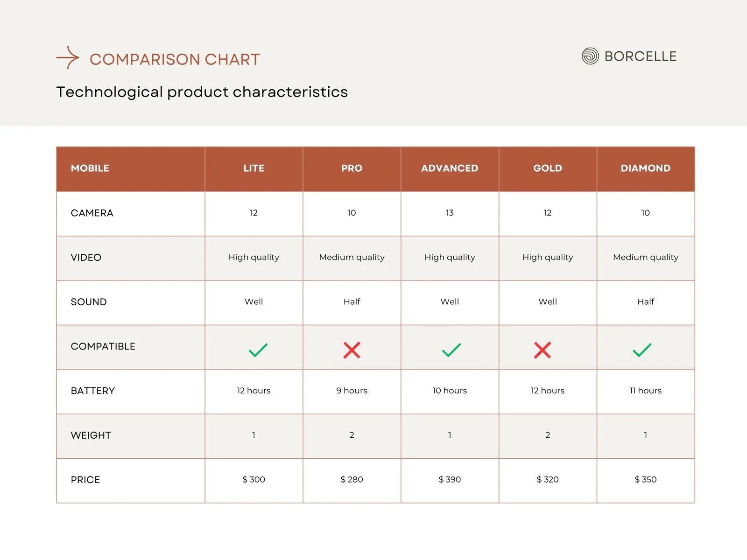
Task: Select the Diamond column header
Action: tap(645, 168)
